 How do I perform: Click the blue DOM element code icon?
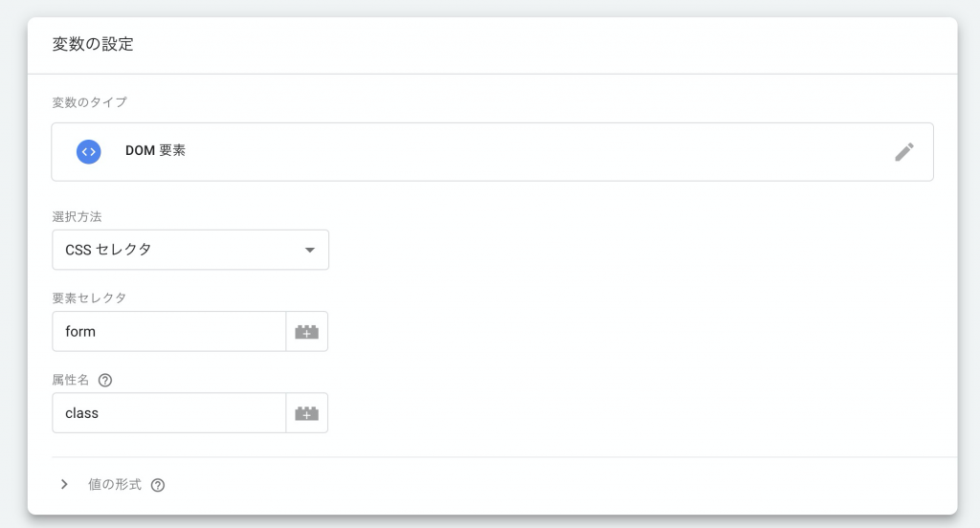[x=89, y=152]
